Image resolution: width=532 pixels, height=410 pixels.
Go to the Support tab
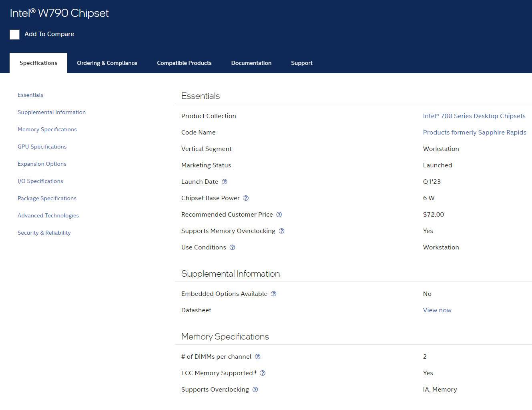[x=301, y=63]
